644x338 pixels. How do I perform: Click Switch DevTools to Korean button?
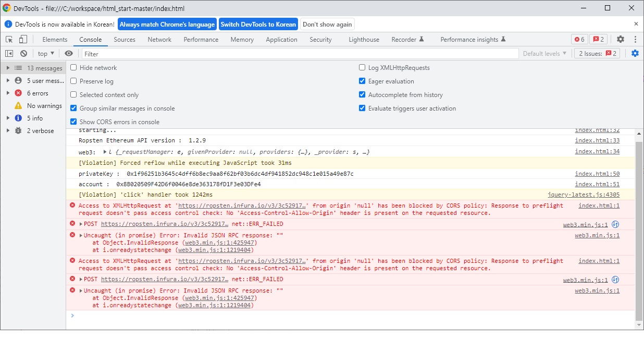point(258,25)
